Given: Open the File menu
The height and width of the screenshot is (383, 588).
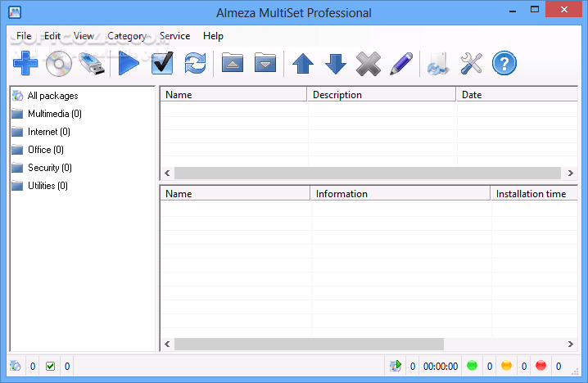Looking at the screenshot, I should [x=24, y=36].
